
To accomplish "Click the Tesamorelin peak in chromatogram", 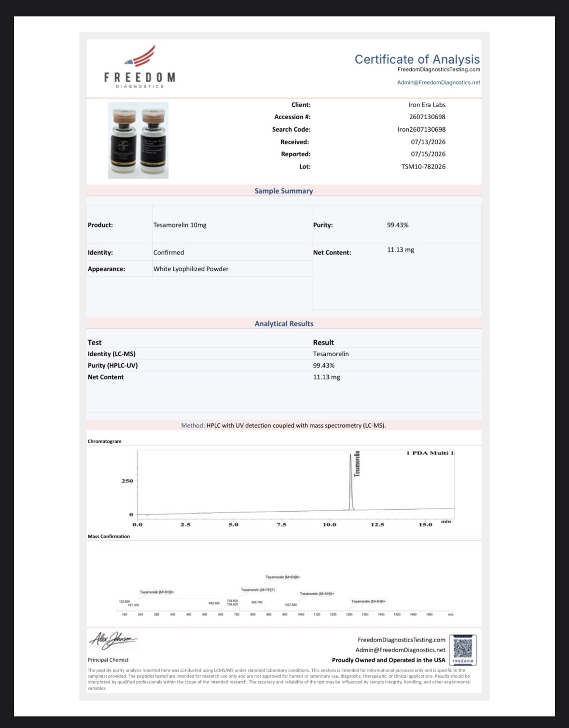I will point(351,482).
